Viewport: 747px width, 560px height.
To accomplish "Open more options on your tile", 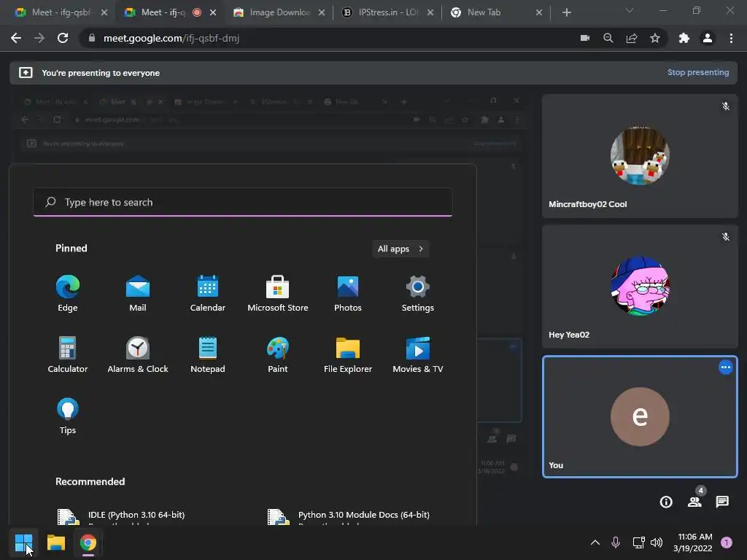I will pyautogui.click(x=725, y=367).
